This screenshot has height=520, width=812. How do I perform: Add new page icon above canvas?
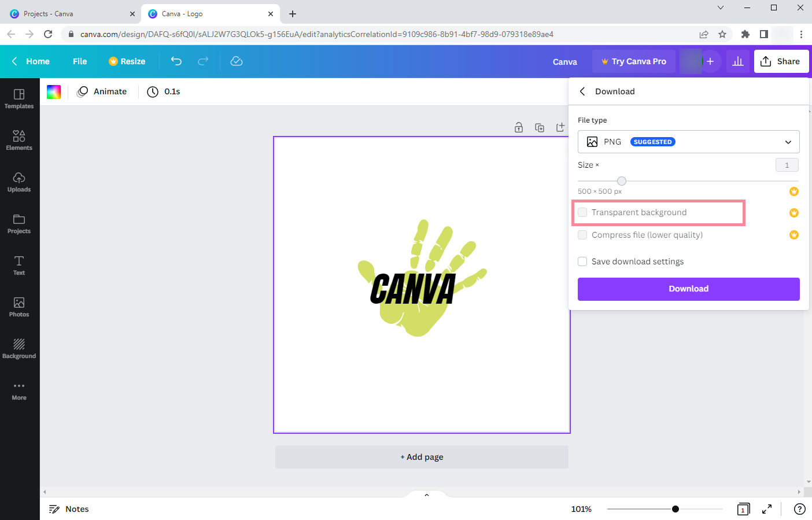tap(560, 128)
